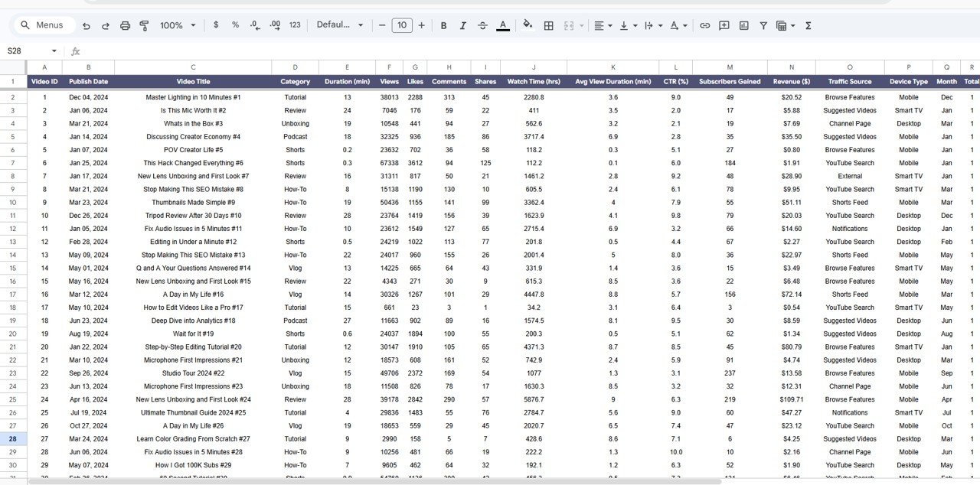Apply the Paint format tool
This screenshot has height=485, width=980.
pyautogui.click(x=143, y=25)
